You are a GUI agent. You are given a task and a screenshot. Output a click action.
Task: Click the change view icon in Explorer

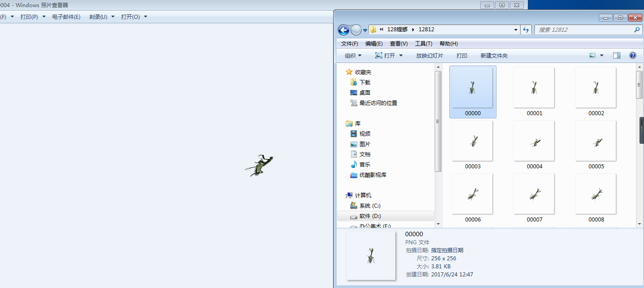pos(593,56)
